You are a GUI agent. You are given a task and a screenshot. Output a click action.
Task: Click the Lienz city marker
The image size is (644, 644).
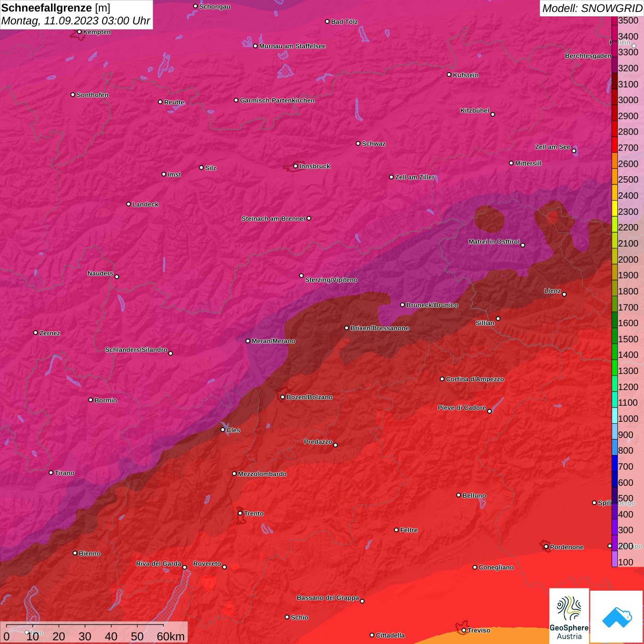[x=564, y=294]
